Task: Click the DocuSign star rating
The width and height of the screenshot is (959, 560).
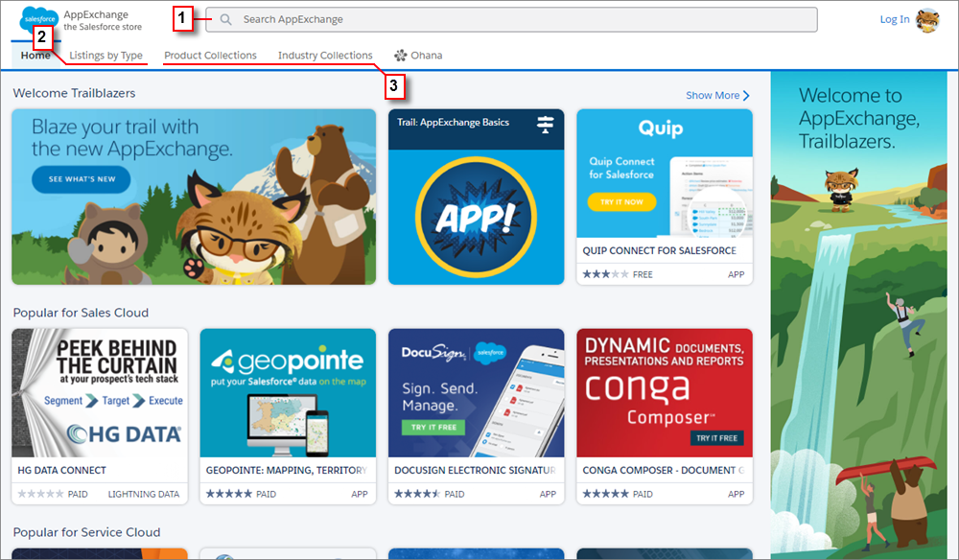Action: 417,494
